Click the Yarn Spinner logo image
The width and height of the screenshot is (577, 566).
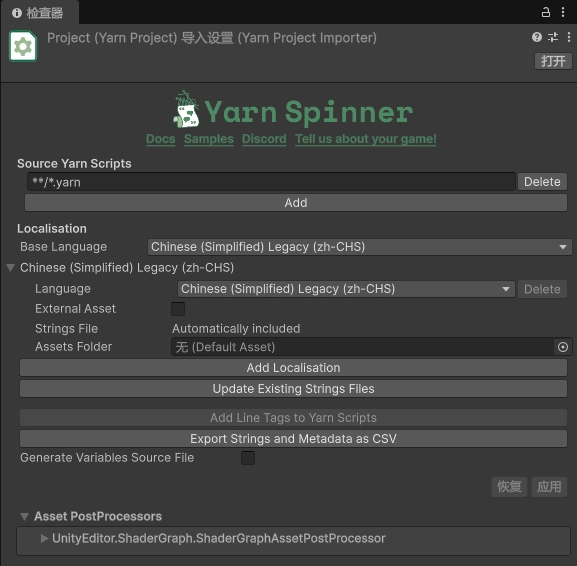coord(293,110)
